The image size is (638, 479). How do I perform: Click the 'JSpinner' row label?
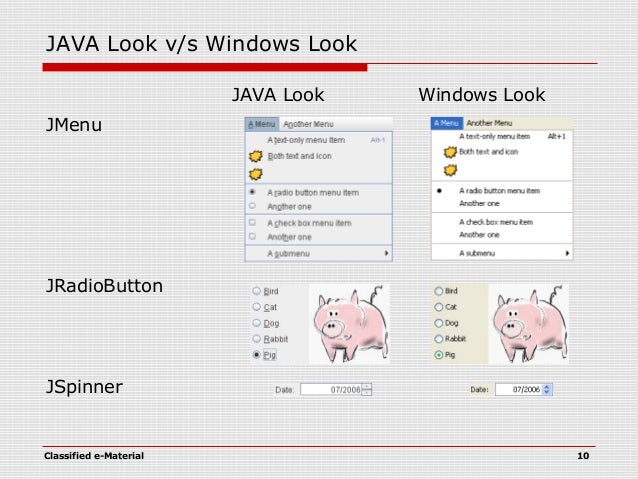click(84, 387)
